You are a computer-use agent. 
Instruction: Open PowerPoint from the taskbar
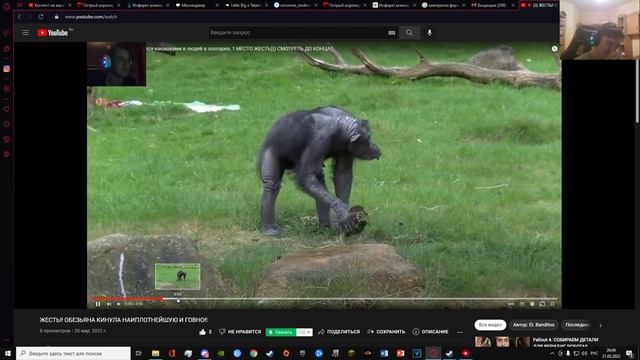pos(400,353)
